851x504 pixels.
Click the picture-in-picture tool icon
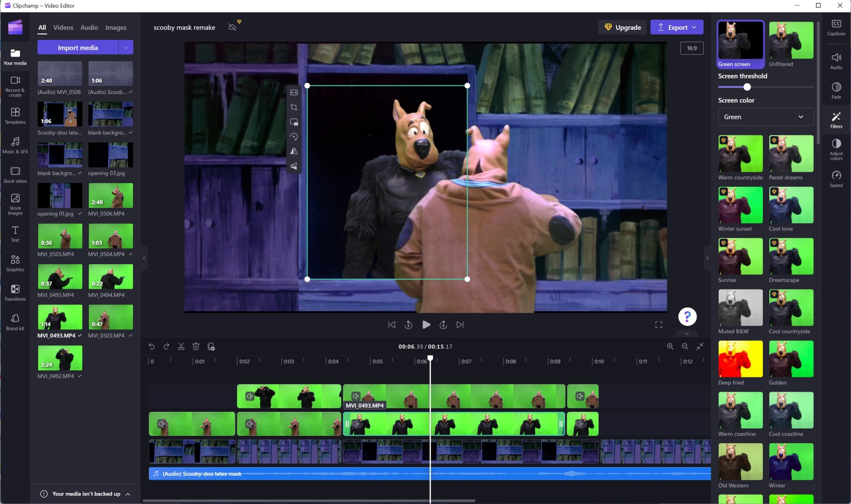tap(294, 122)
